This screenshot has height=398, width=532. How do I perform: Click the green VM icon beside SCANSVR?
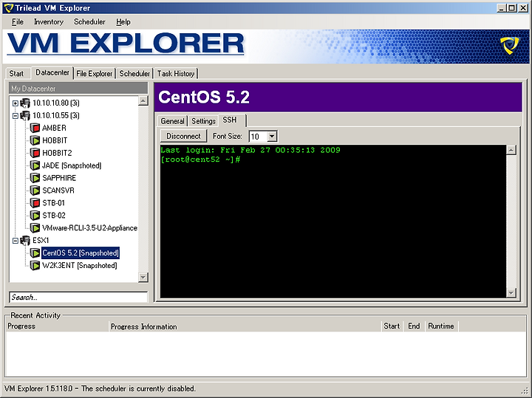[35, 191]
